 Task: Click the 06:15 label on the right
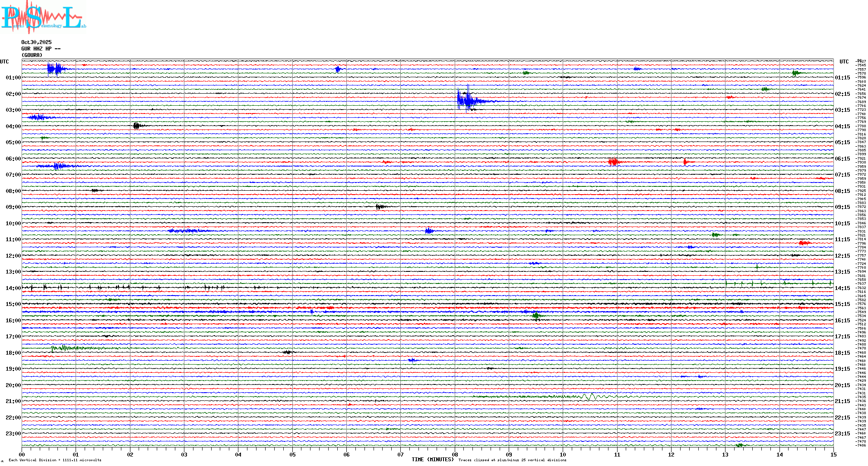pyautogui.click(x=842, y=159)
